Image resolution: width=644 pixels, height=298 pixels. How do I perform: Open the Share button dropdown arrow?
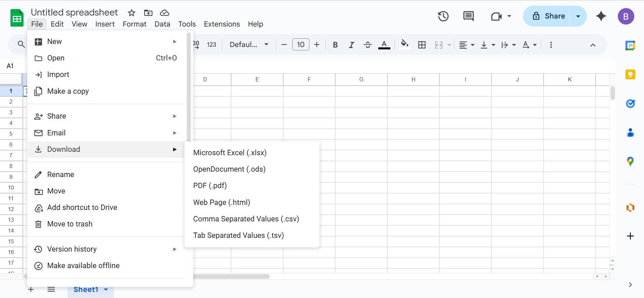[578, 16]
